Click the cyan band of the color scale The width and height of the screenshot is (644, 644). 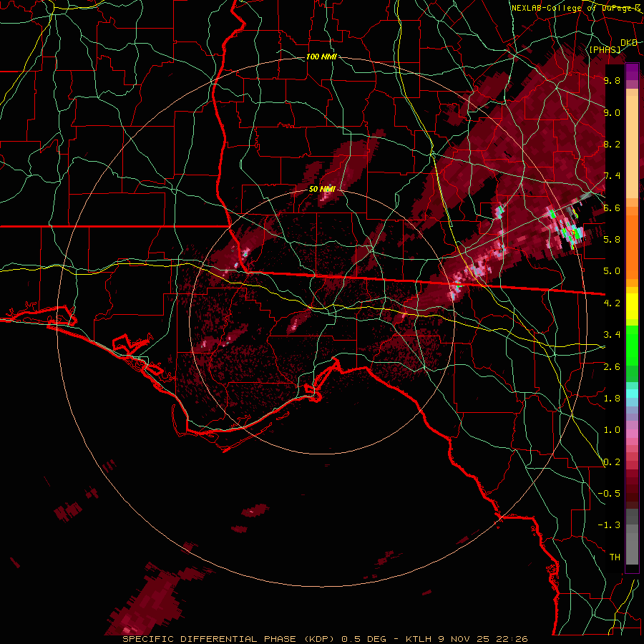[632, 393]
